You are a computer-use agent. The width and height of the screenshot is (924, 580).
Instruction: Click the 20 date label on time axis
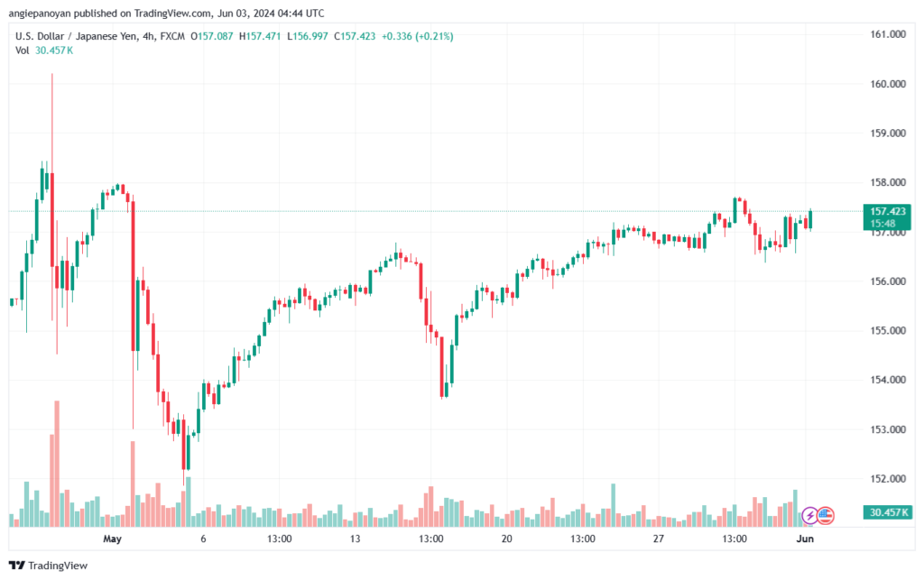click(x=507, y=539)
